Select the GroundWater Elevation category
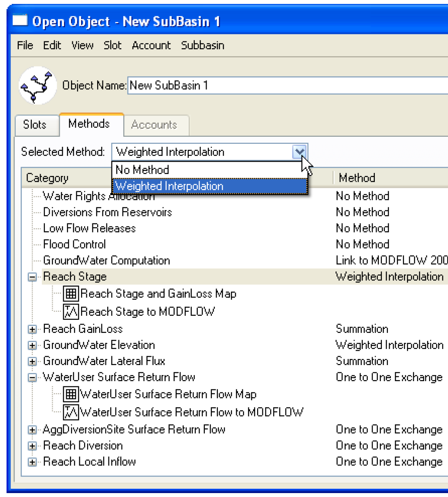 click(99, 345)
